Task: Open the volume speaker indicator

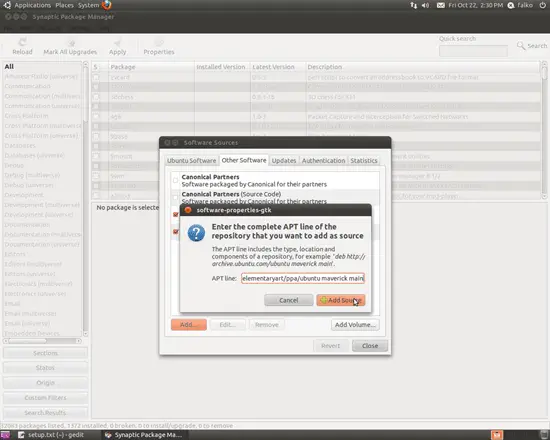Action: 425,5
